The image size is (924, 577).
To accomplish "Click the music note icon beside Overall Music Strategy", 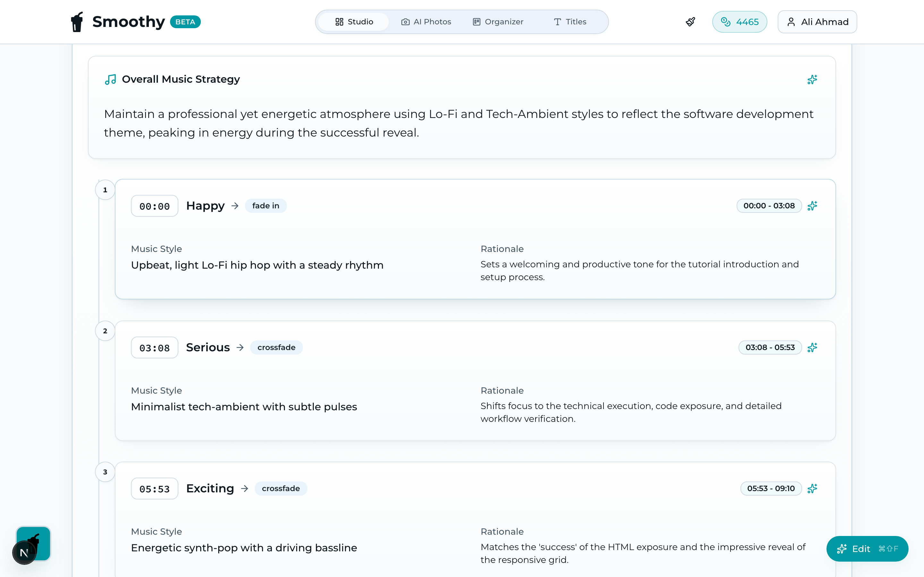I will (x=110, y=79).
